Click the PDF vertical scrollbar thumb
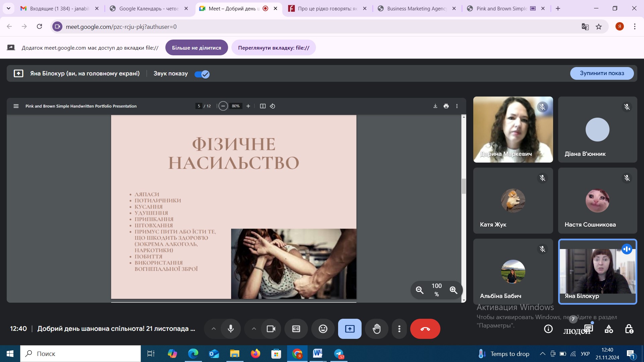The width and height of the screenshot is (644, 362). pos(464,186)
